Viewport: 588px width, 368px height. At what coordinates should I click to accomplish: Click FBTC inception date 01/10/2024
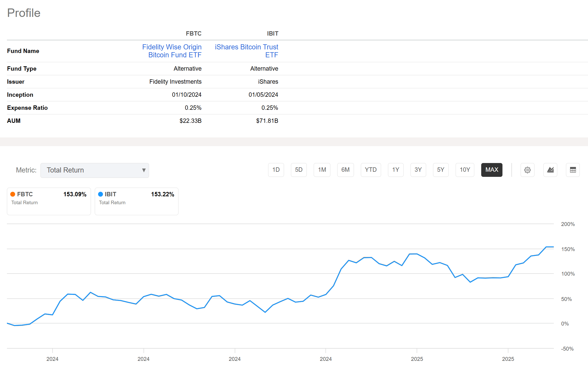(x=187, y=95)
